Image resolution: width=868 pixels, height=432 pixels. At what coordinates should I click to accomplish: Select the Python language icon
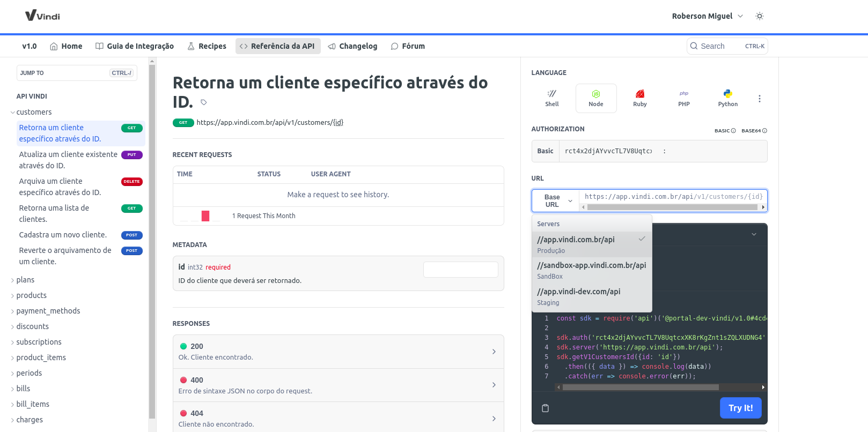pyautogui.click(x=728, y=98)
